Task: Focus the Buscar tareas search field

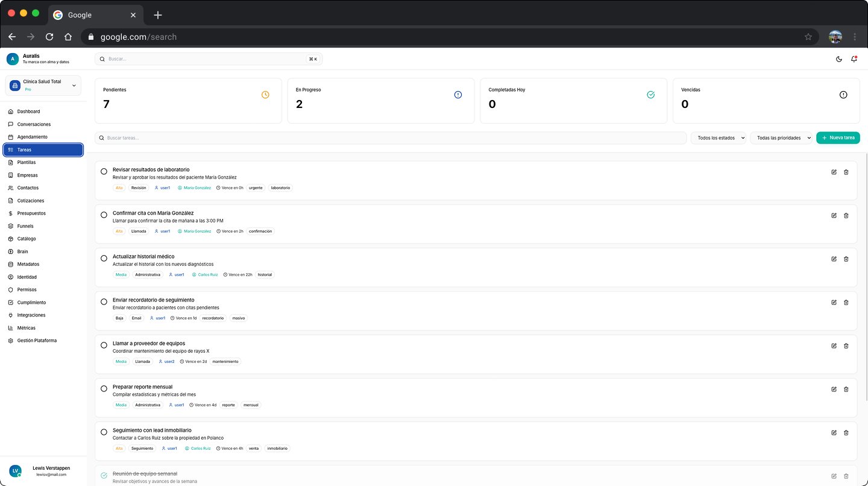Action: 392,138
